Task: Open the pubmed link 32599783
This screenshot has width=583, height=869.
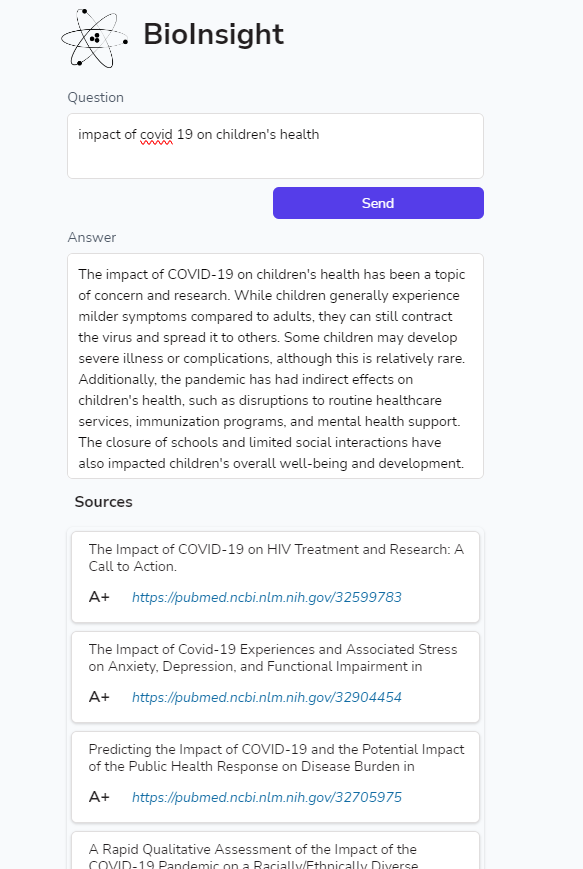Action: [x=266, y=597]
